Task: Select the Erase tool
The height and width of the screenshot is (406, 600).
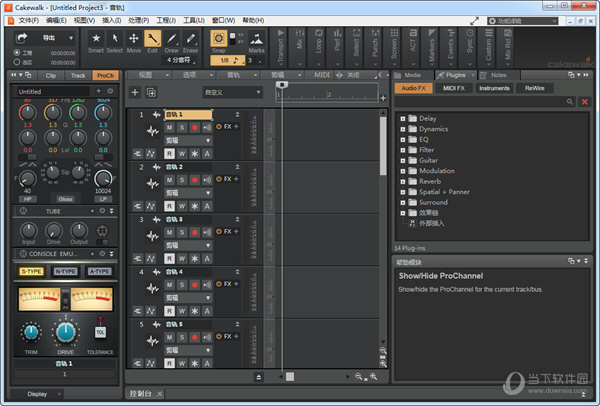Action: coord(190,38)
